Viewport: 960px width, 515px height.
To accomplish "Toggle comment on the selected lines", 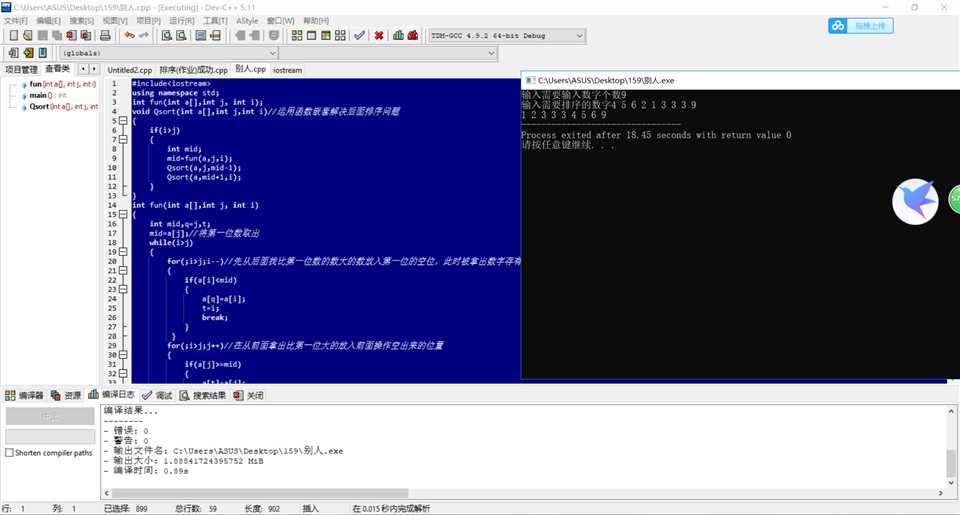I will (x=274, y=36).
